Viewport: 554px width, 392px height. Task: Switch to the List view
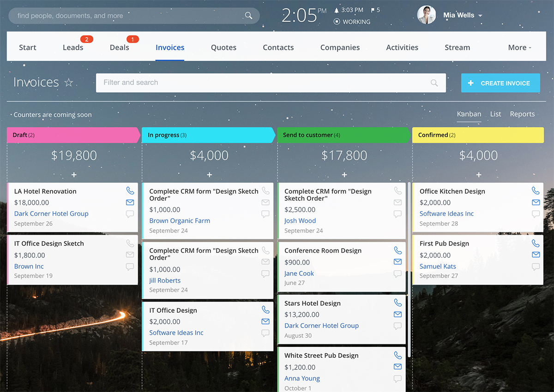tap(495, 114)
